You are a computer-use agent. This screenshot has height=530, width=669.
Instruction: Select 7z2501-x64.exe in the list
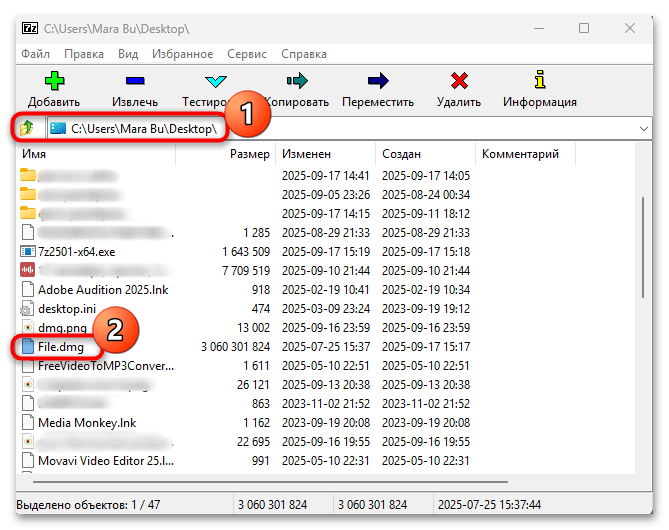[x=76, y=252]
